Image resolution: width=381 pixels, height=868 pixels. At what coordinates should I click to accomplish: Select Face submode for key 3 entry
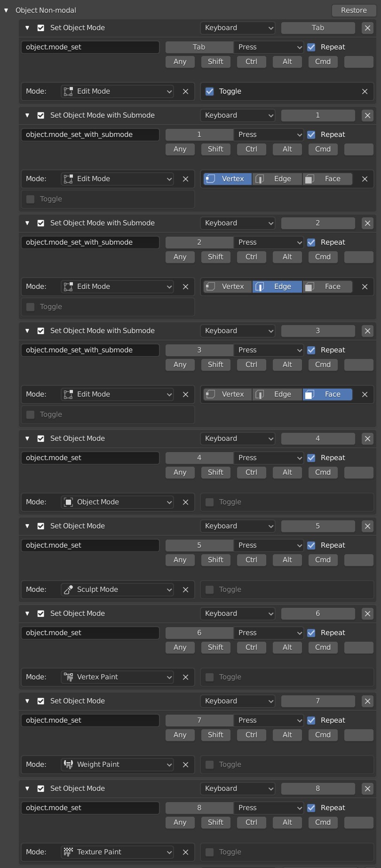point(327,394)
